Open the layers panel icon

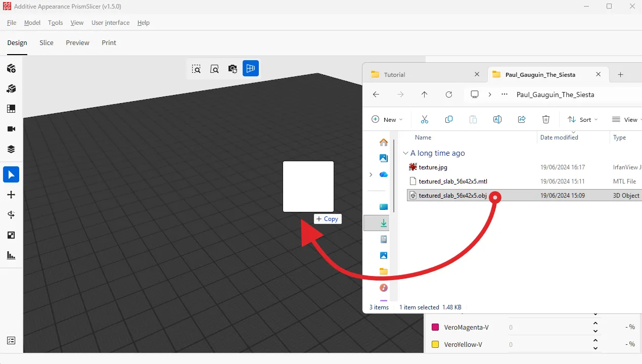click(11, 149)
